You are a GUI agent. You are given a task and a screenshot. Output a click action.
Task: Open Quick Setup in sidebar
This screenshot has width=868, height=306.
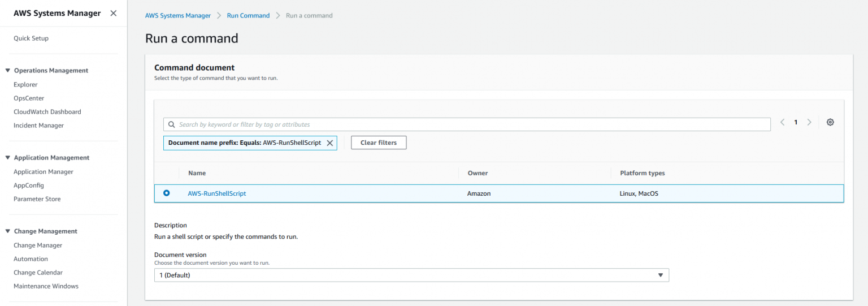(31, 38)
